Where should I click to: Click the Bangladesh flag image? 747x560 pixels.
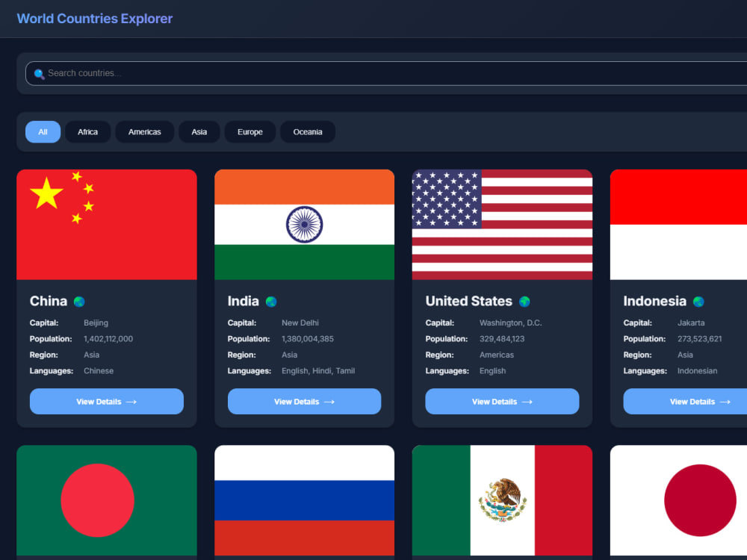tap(107, 500)
